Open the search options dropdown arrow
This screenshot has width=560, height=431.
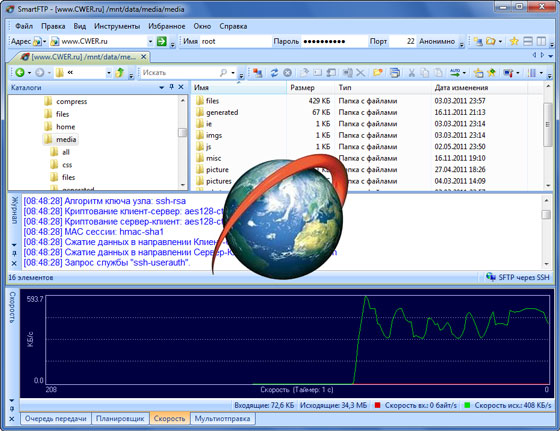point(233,73)
